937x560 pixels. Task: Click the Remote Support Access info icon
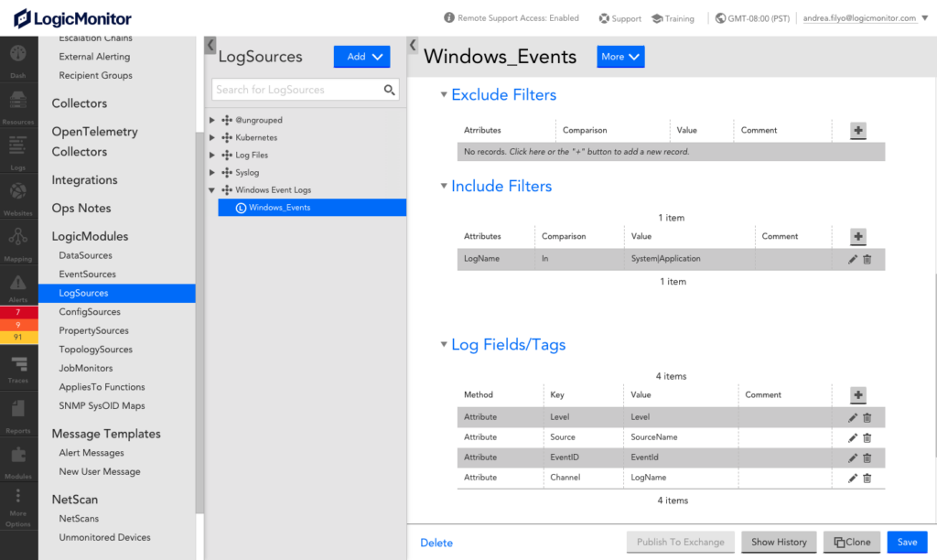click(449, 18)
